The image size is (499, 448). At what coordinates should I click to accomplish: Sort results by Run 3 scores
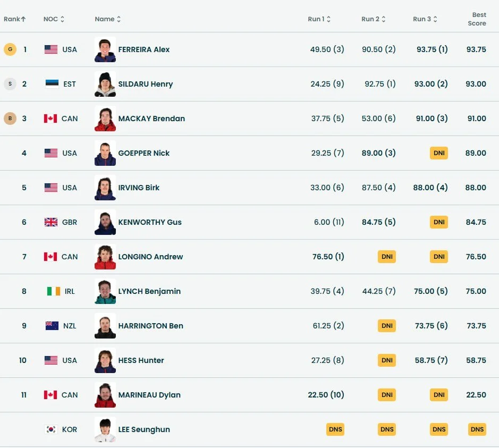425,19
